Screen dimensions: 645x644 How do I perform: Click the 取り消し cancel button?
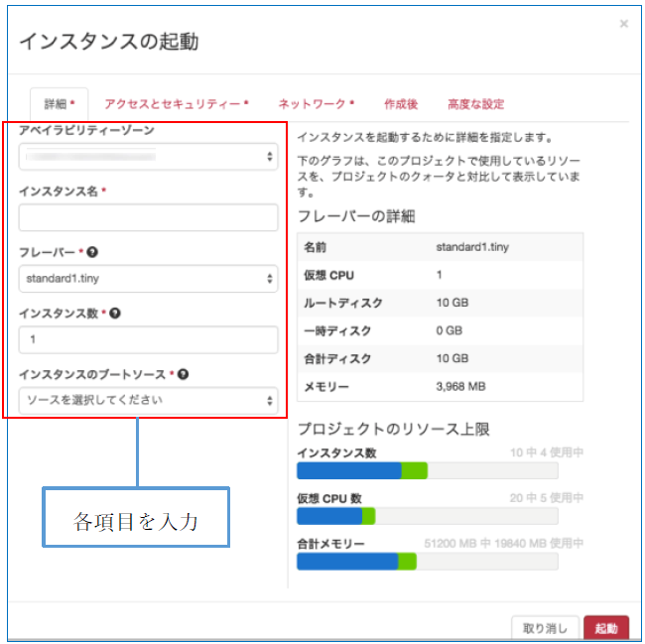click(x=545, y=628)
